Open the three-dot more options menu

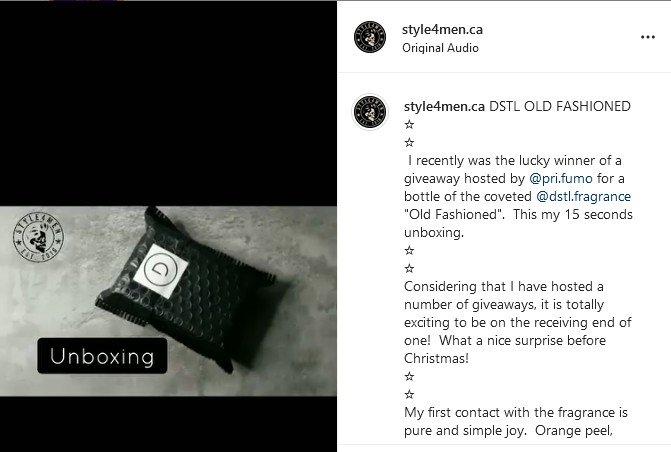647,37
